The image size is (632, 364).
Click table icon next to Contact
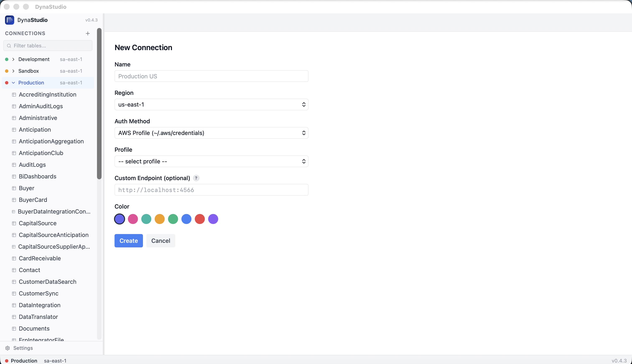click(x=14, y=270)
